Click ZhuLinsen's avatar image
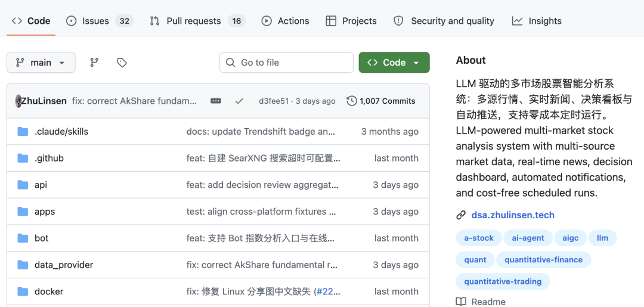 pyautogui.click(x=18, y=101)
